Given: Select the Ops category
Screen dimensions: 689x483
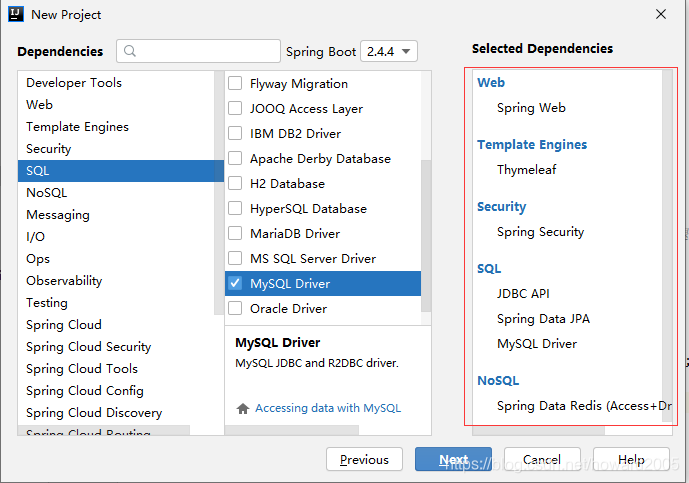Looking at the screenshot, I should coord(116,258).
